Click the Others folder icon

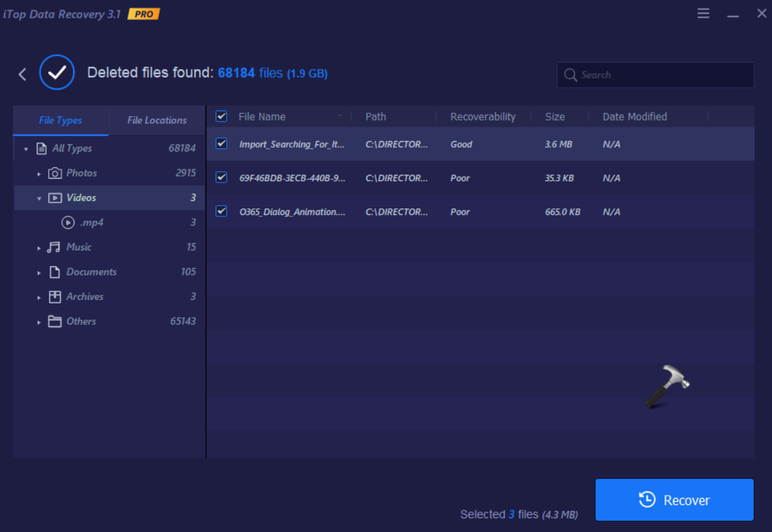point(55,322)
